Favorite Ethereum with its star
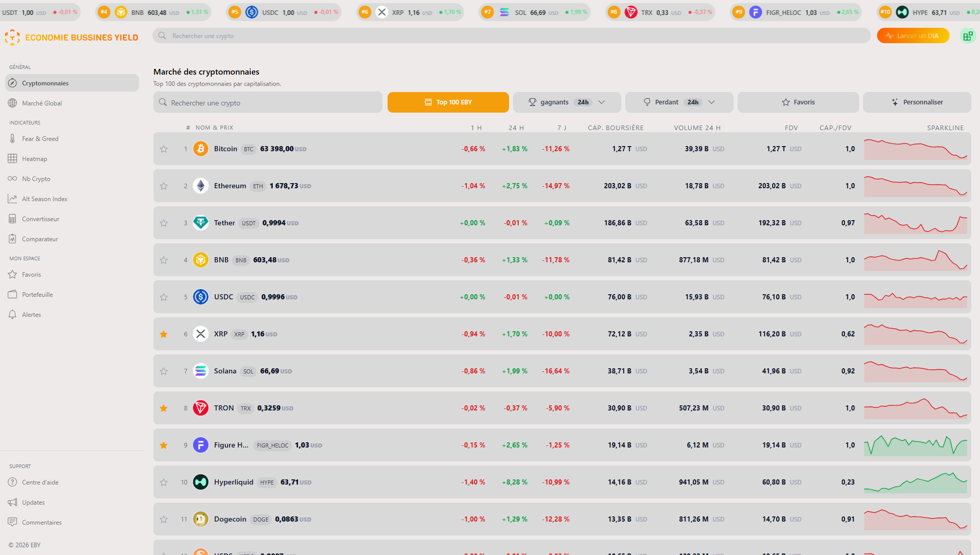The height and width of the screenshot is (555, 980). tap(164, 186)
